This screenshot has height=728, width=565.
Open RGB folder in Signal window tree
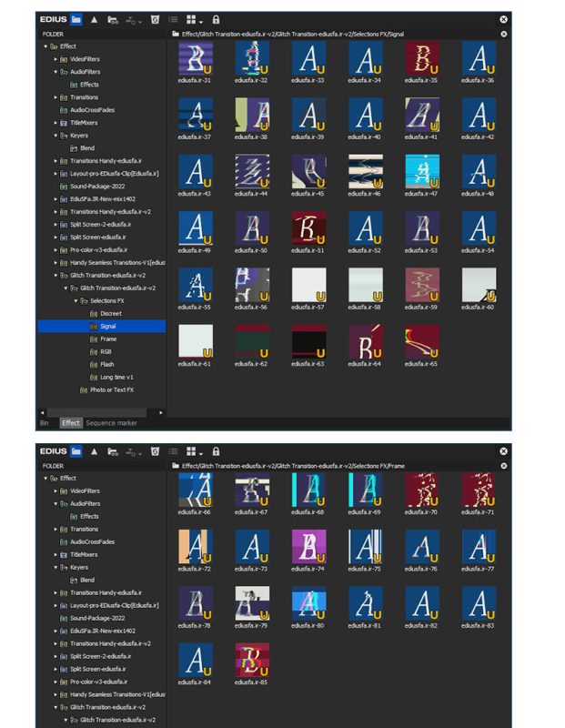click(106, 352)
